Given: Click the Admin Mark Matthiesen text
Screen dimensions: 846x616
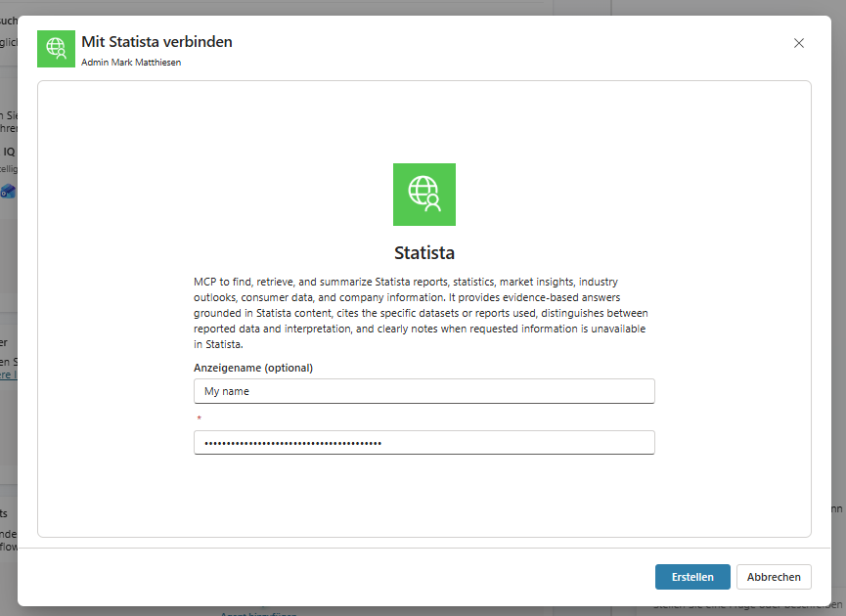Looking at the screenshot, I should tap(131, 62).
